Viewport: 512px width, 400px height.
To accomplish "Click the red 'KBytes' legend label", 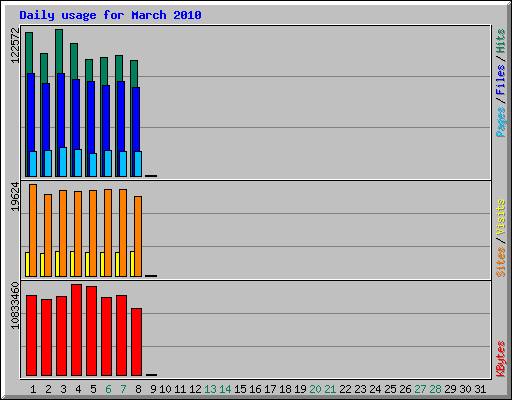I will tap(500, 359).
